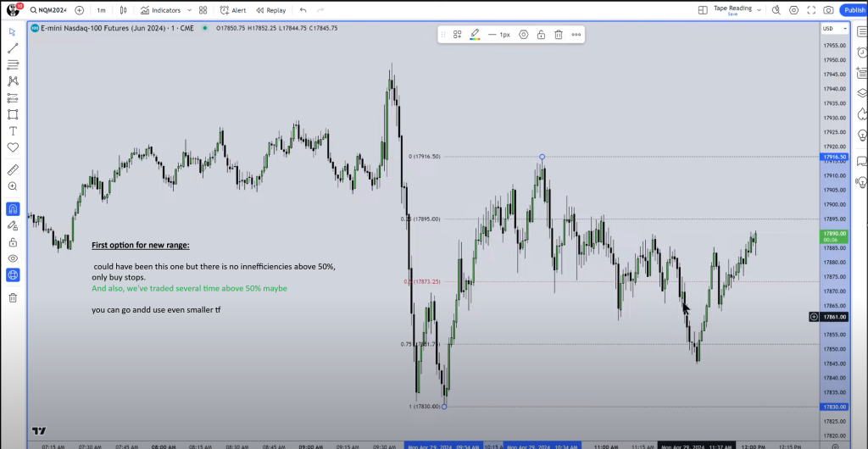868x449 pixels.
Task: Click the green "And also, we've traded" text
Action: [x=189, y=289]
